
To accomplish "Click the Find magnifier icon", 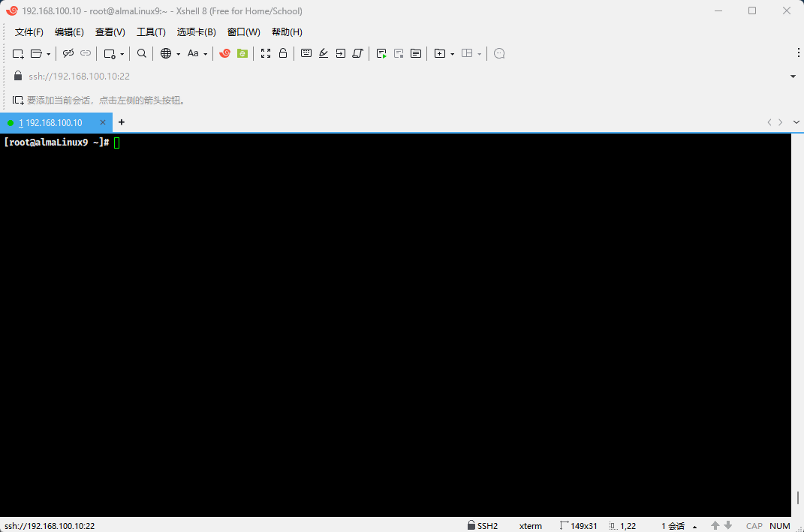I will tap(142, 53).
